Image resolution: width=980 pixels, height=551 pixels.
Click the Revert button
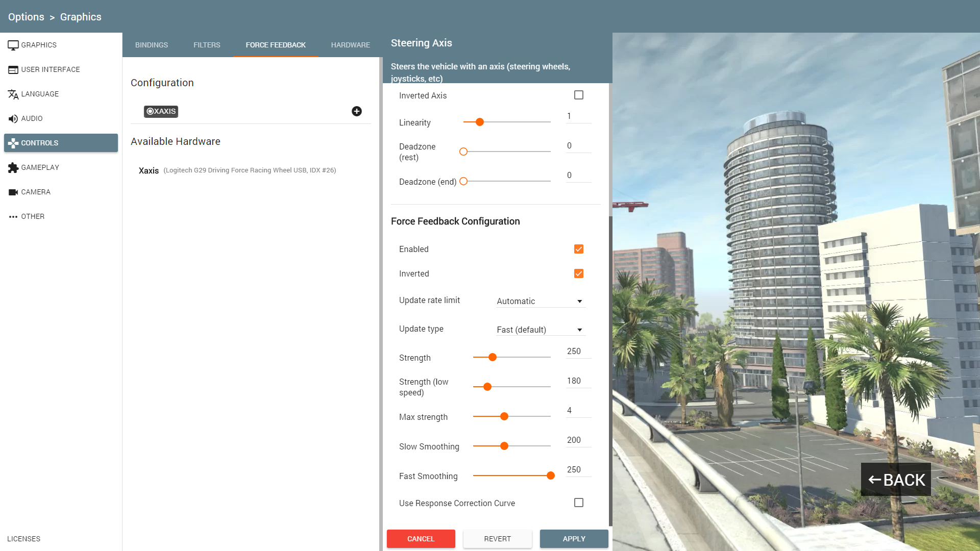[497, 539]
